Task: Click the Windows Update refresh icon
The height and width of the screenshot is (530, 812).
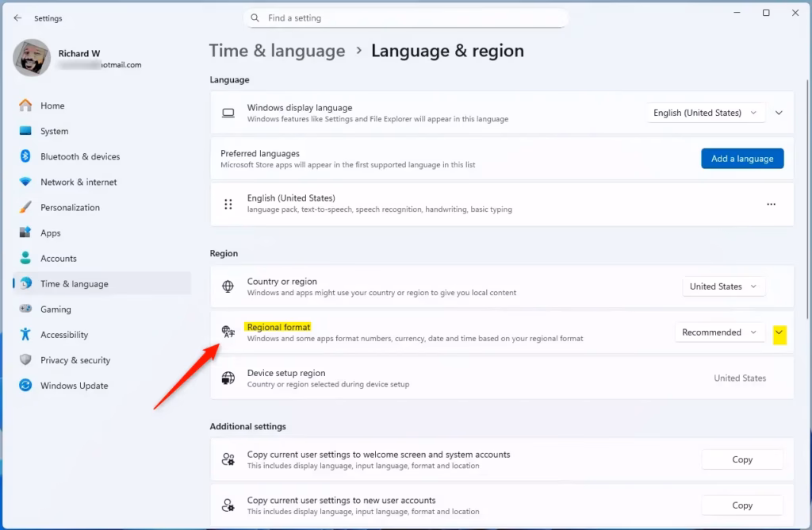Action: [25, 385]
